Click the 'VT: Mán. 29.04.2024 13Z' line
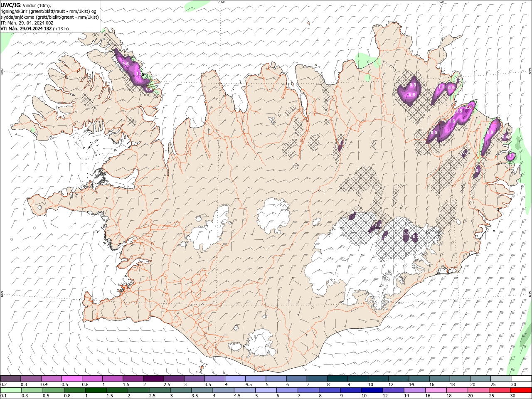 [35, 29]
